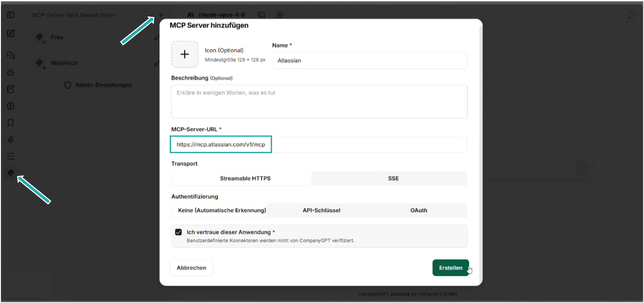Click the Erstellen button

(451, 268)
